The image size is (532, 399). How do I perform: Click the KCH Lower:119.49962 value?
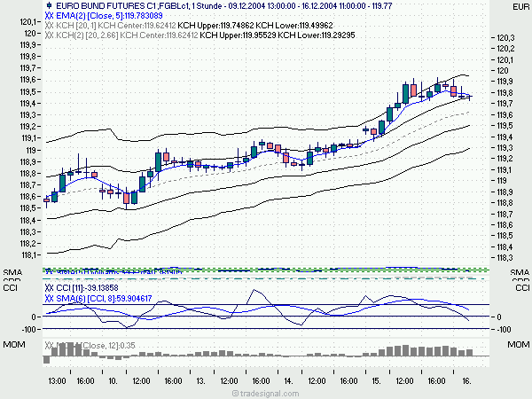[x=294, y=26]
